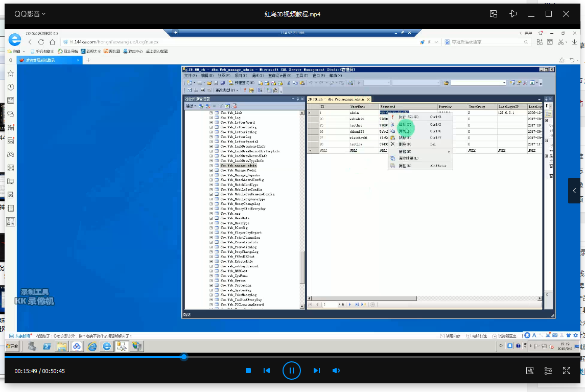Pause the playing video
585x392 pixels.
[291, 371]
